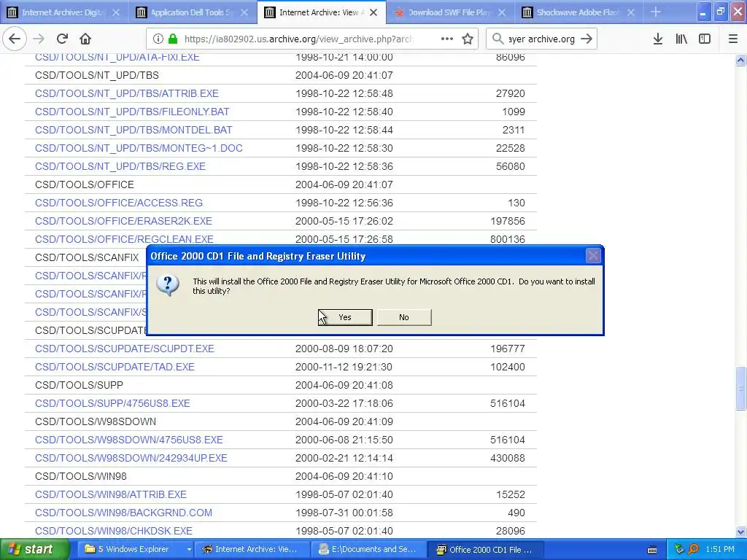The image size is (747, 560).
Task: Switch to Internet Archive taskbar window
Action: pos(252,550)
